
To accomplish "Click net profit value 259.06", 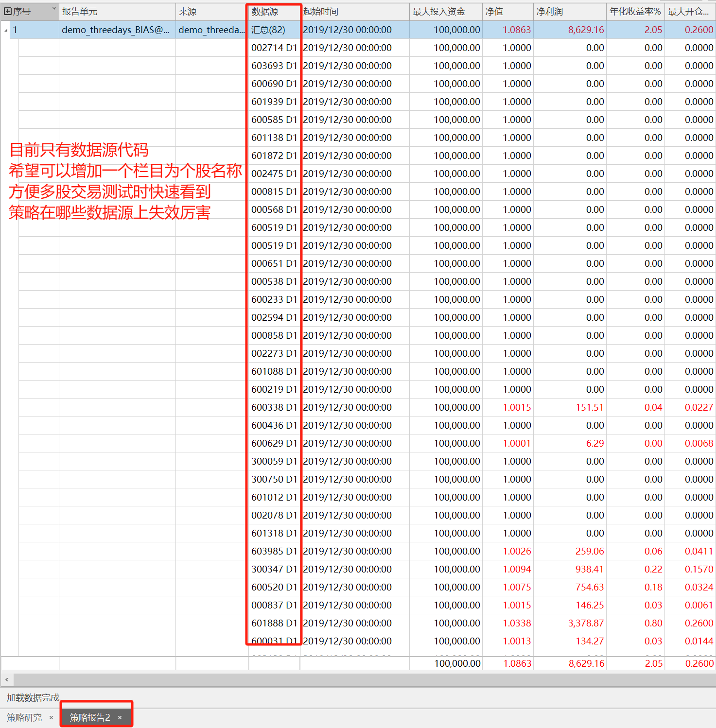I will [x=590, y=552].
